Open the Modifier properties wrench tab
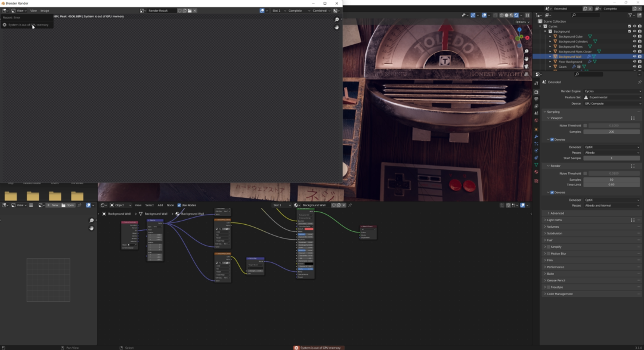 coord(536,137)
